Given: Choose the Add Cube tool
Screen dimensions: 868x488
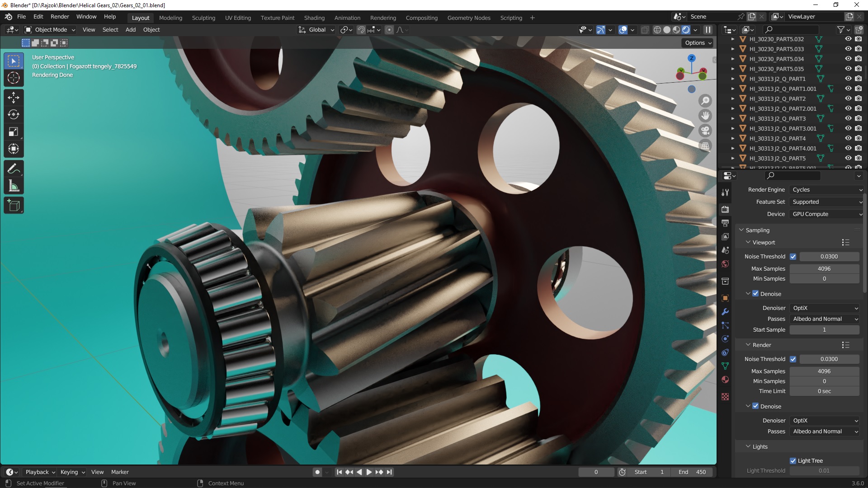Looking at the screenshot, I should 14,206.
